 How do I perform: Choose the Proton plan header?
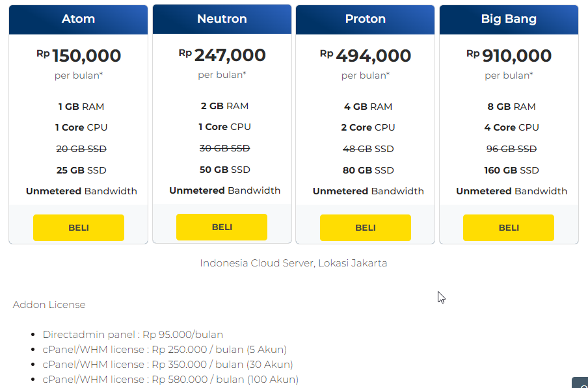[366, 19]
